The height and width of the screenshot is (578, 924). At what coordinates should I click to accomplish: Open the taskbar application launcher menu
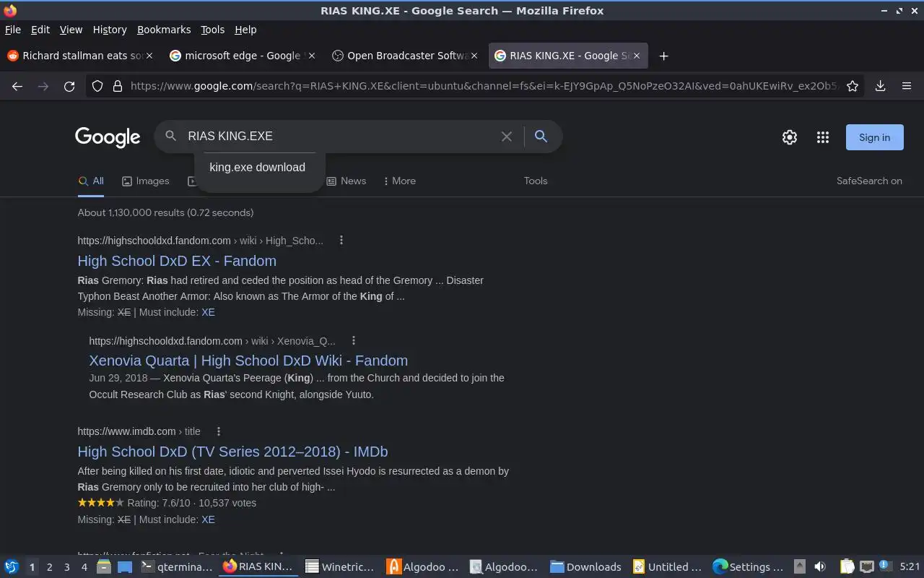pyautogui.click(x=11, y=567)
